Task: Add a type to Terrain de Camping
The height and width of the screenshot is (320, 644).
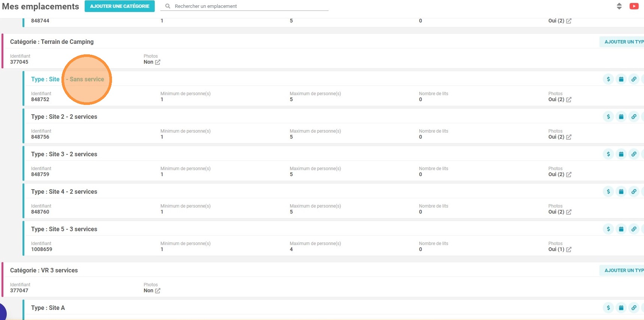Action: pyautogui.click(x=622, y=42)
